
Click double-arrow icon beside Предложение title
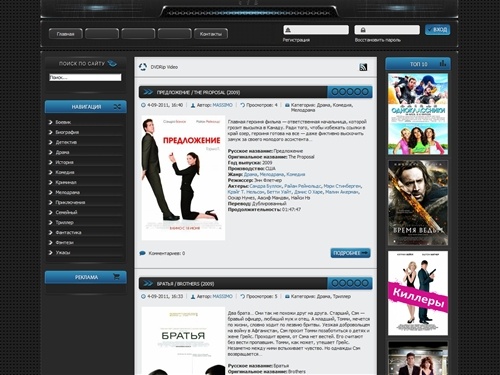(x=148, y=92)
